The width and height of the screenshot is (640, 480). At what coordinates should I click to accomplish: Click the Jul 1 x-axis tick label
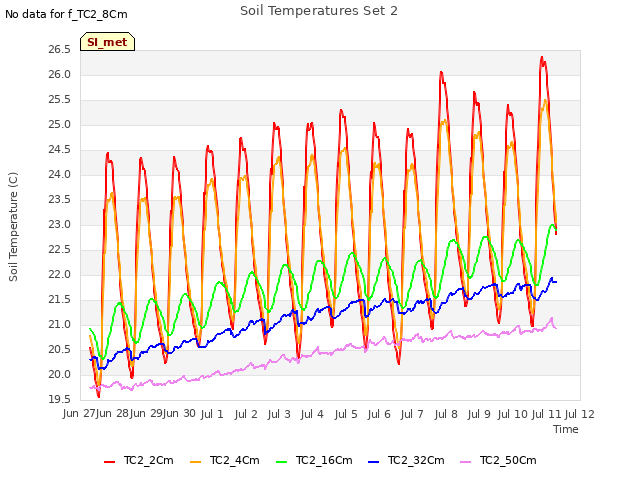pos(212,414)
